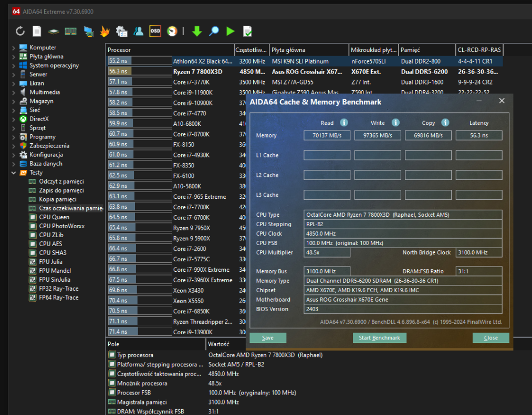Expand the DirectX tree node
The width and height of the screenshot is (532, 415).
point(14,119)
